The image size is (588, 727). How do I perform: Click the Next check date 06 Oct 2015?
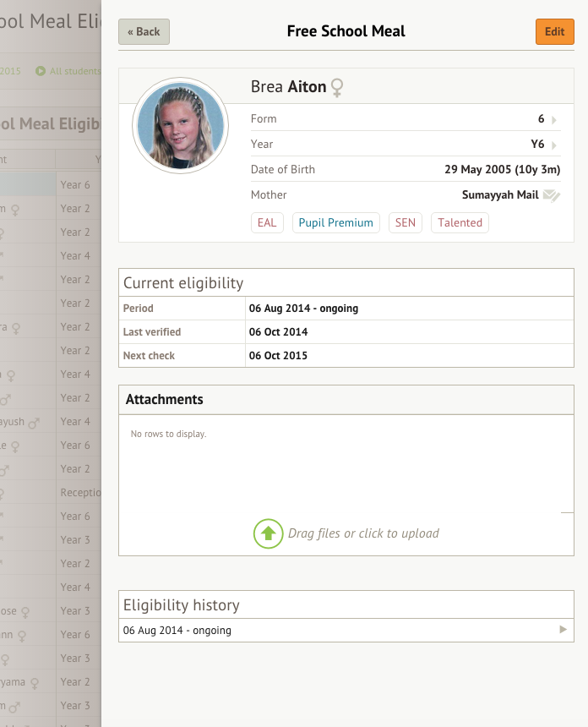point(278,356)
